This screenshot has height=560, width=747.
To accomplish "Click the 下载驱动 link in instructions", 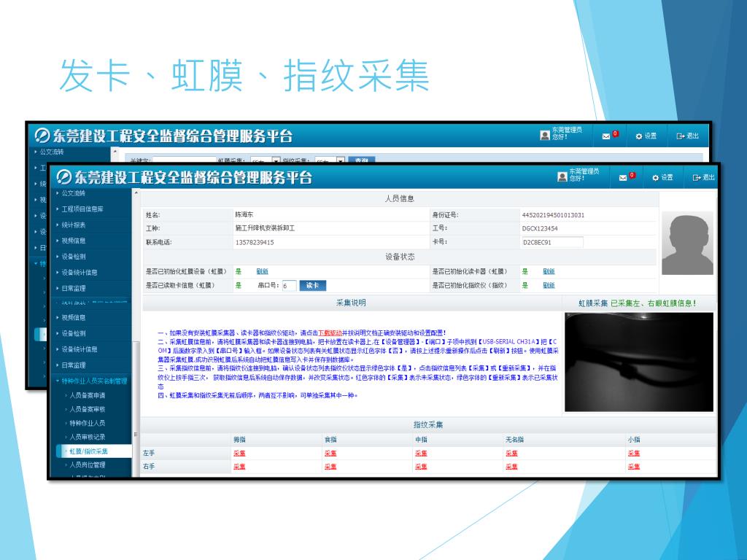I will tap(330, 332).
